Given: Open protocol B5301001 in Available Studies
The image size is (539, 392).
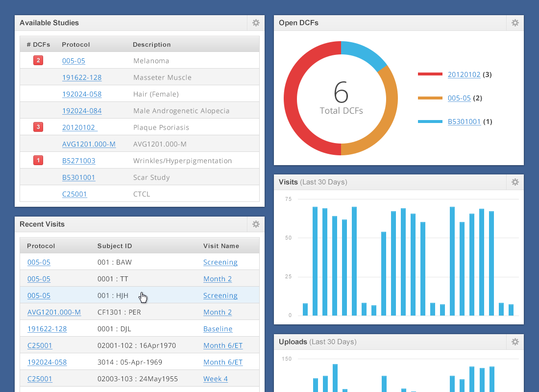Looking at the screenshot, I should (x=79, y=177).
